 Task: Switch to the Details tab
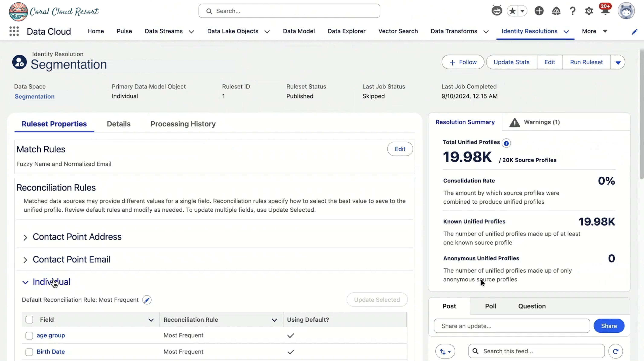119,124
